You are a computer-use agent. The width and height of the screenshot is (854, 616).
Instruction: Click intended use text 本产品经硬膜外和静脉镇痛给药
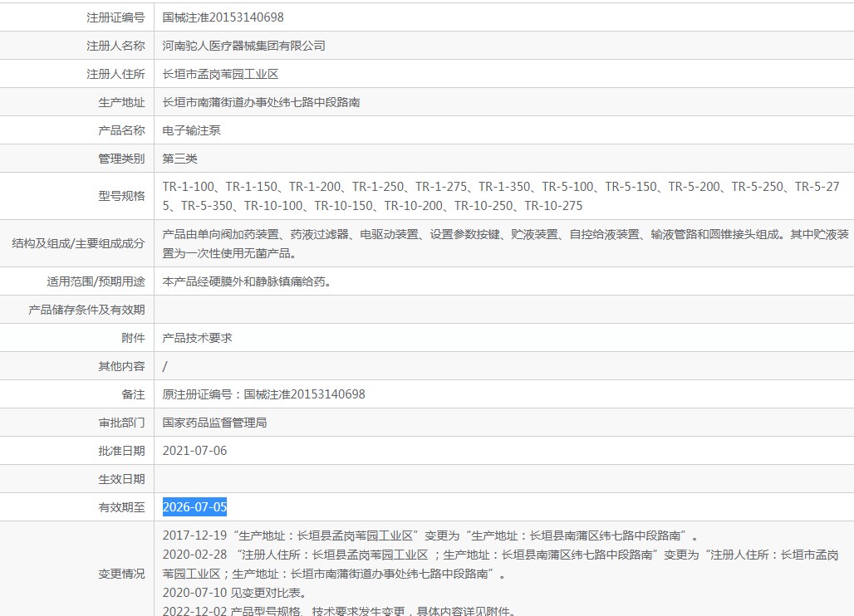coord(247,282)
